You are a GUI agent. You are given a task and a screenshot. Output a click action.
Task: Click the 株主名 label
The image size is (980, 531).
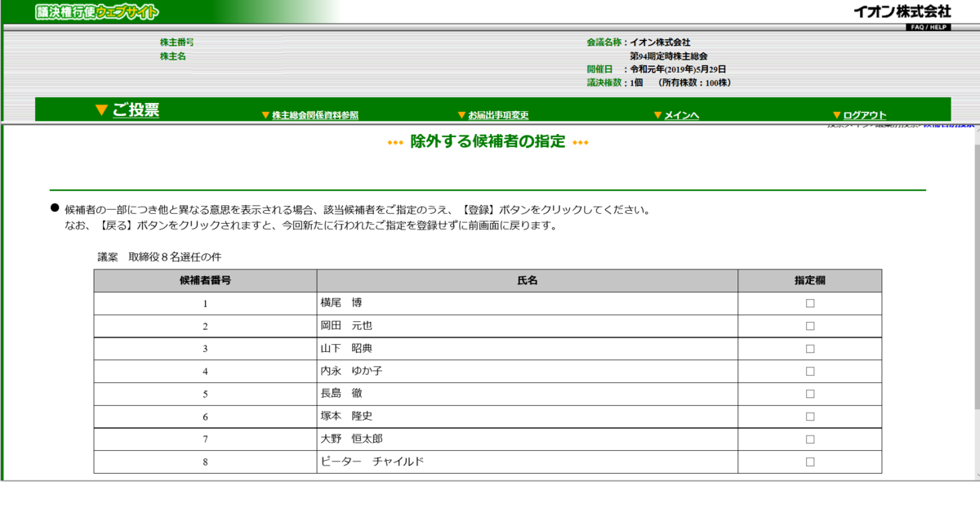173,56
